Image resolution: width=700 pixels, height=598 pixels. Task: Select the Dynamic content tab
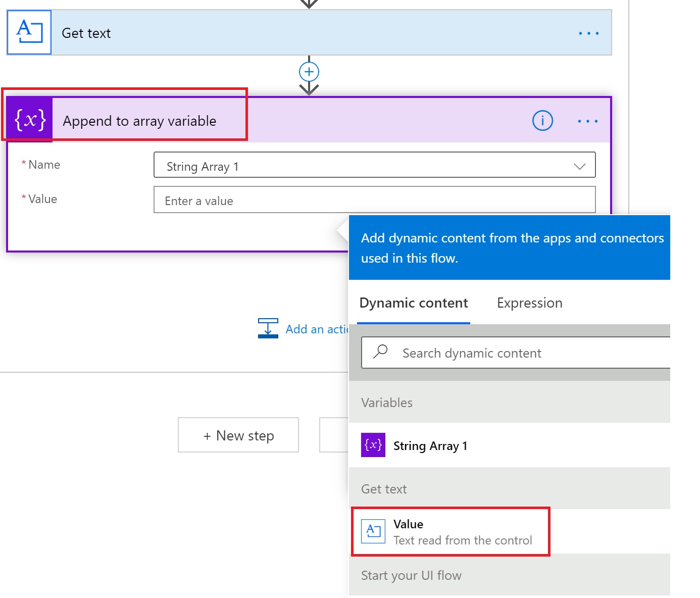pos(413,303)
